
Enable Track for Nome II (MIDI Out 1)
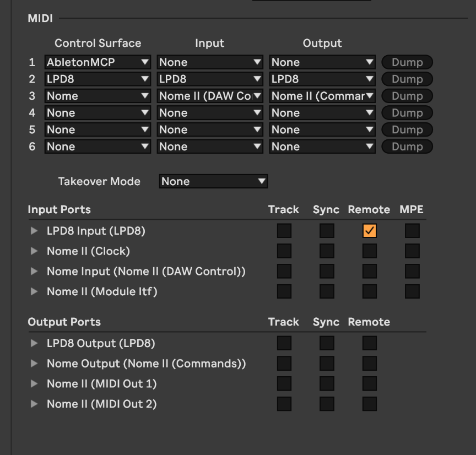click(x=284, y=384)
